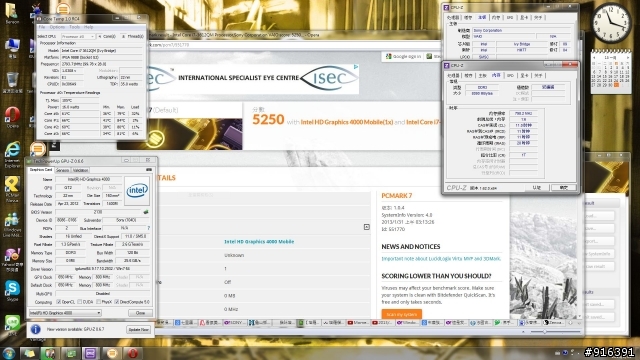Click the Core Temp Model field
Image resolution: width=640 pixels, height=360 pixels.
(102, 51)
